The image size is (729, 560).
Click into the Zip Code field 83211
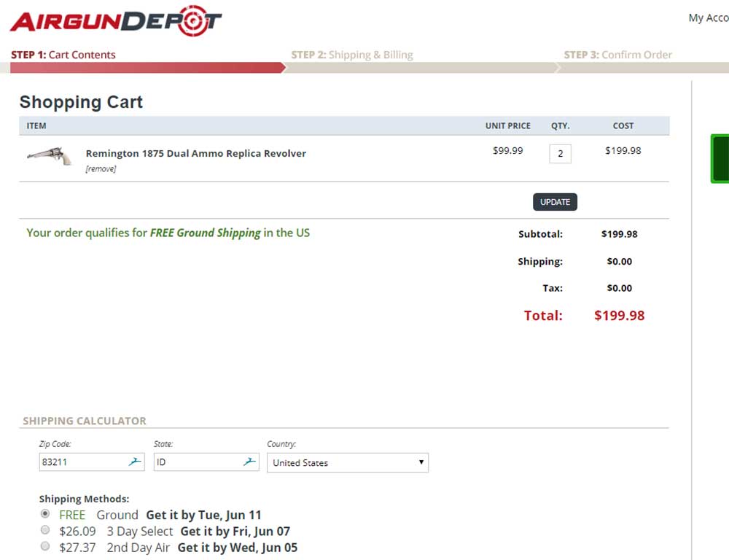[x=92, y=462]
